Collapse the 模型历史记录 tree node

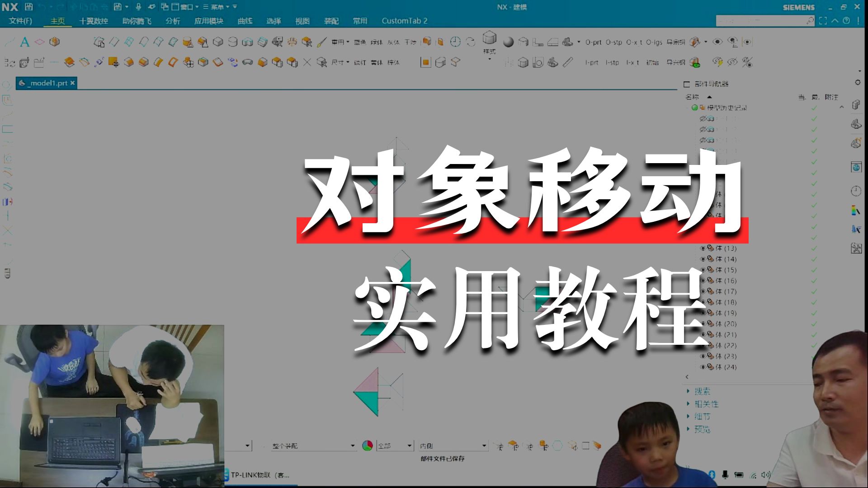[x=687, y=108]
